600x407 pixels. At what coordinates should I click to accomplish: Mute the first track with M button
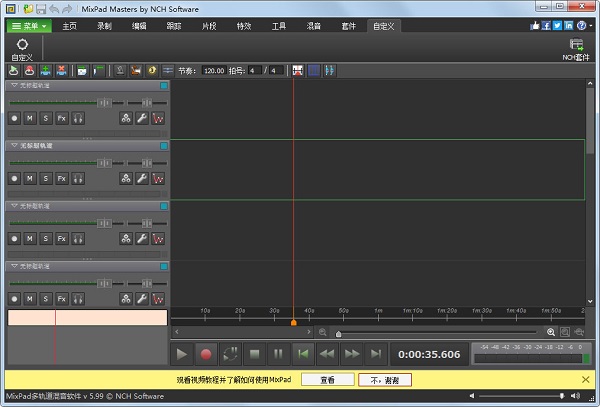30,118
